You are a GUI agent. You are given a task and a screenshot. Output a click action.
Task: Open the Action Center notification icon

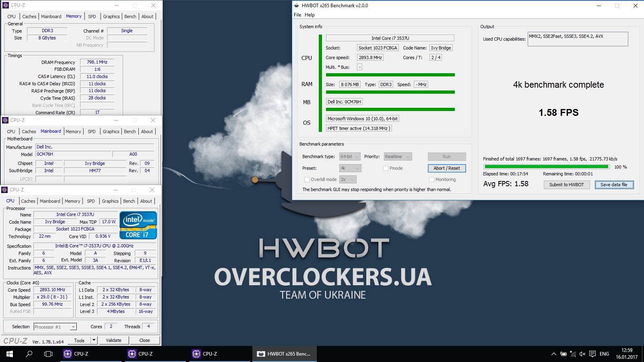(592, 354)
